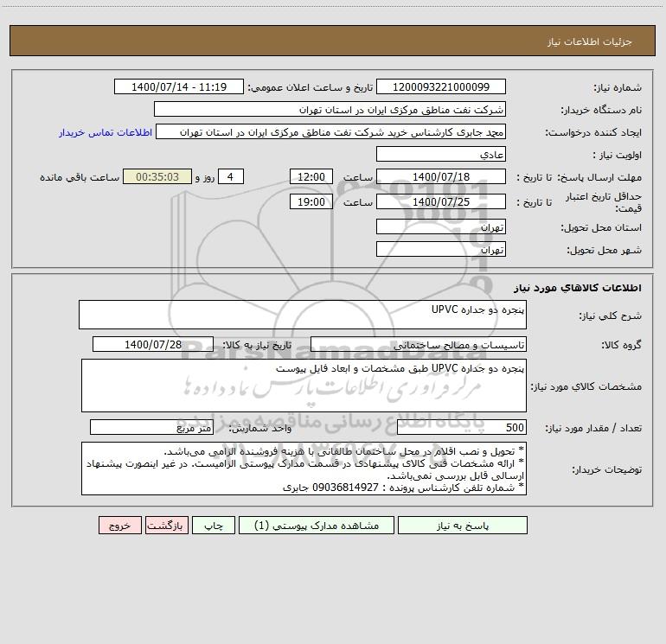This screenshot has height=644, width=666.
Task: Click the label 'تاریخ و ساعت اعلان عمومی:'
Action: point(311,87)
